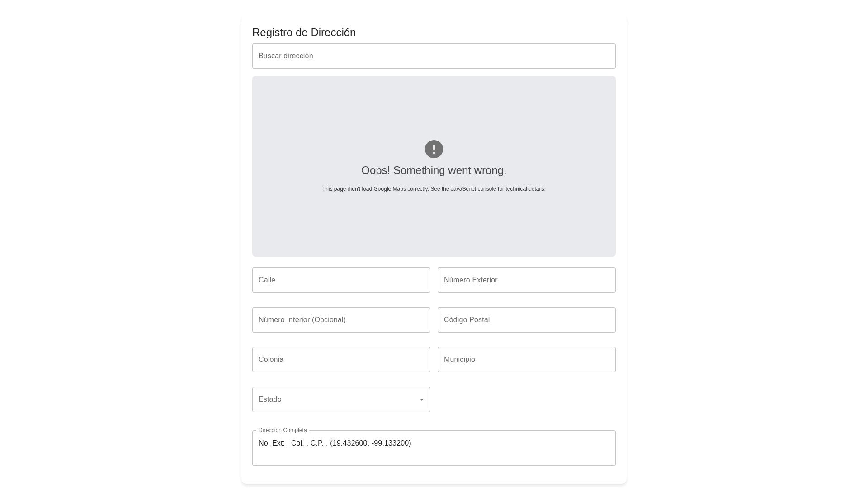The height and width of the screenshot is (488, 868).
Task: Select the Colonia text field
Action: click(341, 360)
